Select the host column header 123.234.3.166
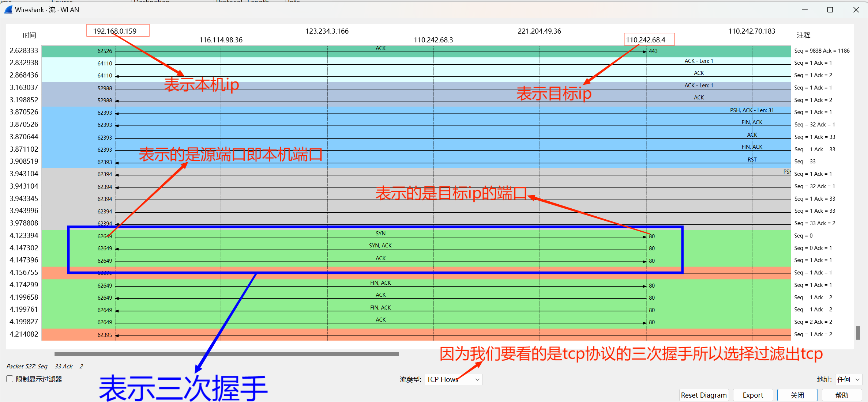This screenshot has height=402, width=868. [x=327, y=31]
